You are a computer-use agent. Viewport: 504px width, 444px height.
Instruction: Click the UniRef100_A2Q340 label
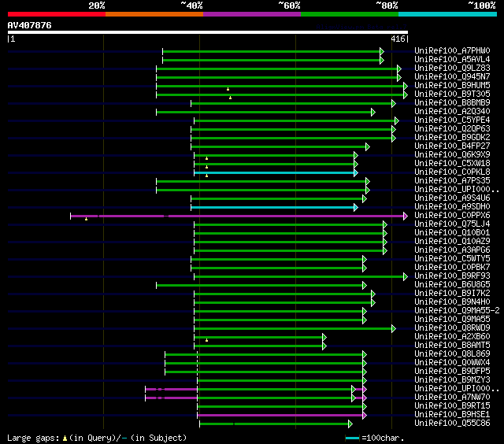tap(452, 112)
